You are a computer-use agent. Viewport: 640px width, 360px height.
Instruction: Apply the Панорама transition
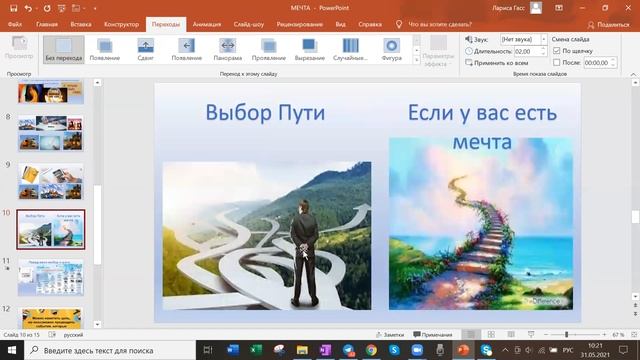pos(228,49)
